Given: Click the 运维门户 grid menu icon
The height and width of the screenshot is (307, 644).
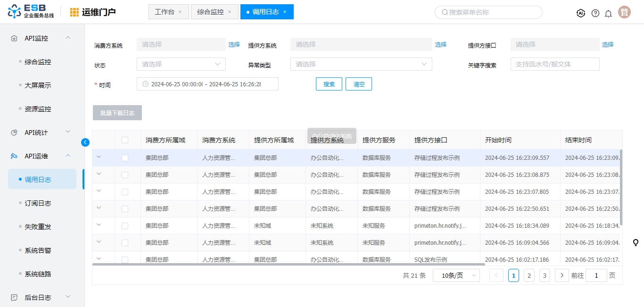Looking at the screenshot, I should point(74,12).
